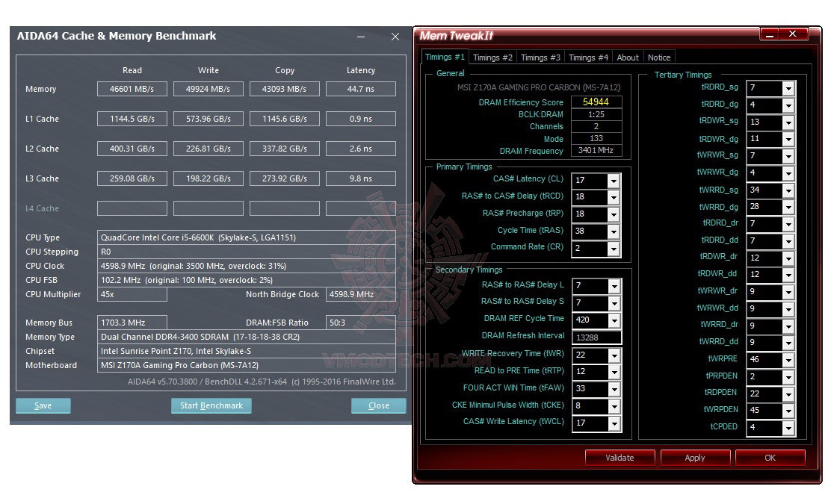Open the tRDPDEN dropdown
828x504 pixels.
(x=788, y=393)
